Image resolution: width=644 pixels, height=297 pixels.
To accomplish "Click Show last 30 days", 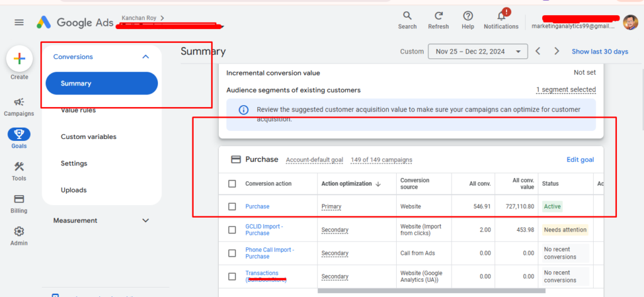I will click(x=599, y=52).
